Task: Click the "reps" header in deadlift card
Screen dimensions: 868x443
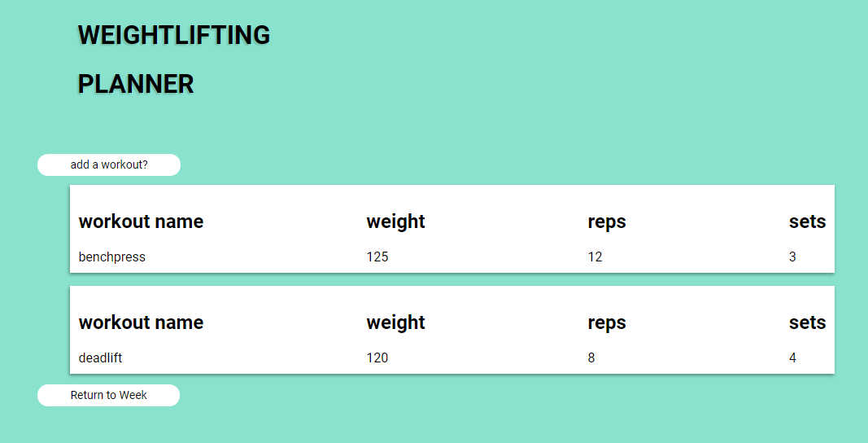Action: click(x=607, y=322)
